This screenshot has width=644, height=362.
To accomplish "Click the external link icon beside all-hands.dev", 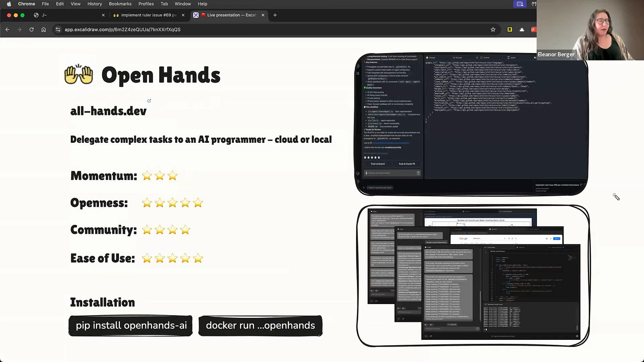I will coord(149,101).
